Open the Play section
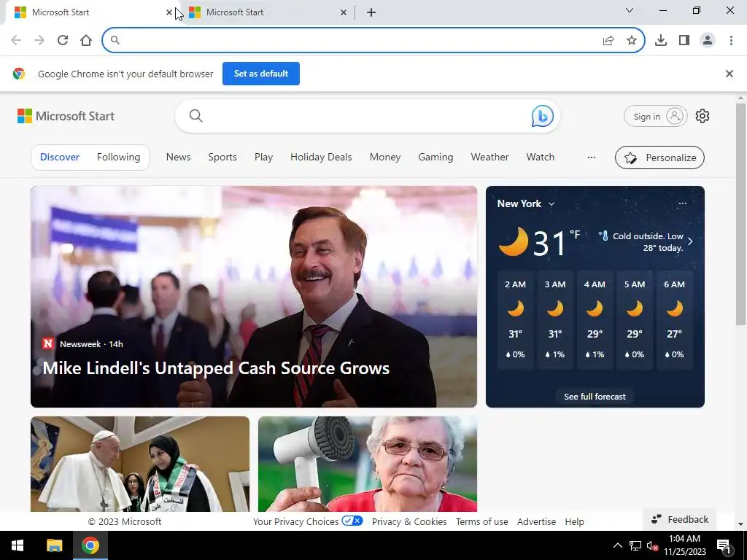This screenshot has height=560, width=747. click(263, 157)
